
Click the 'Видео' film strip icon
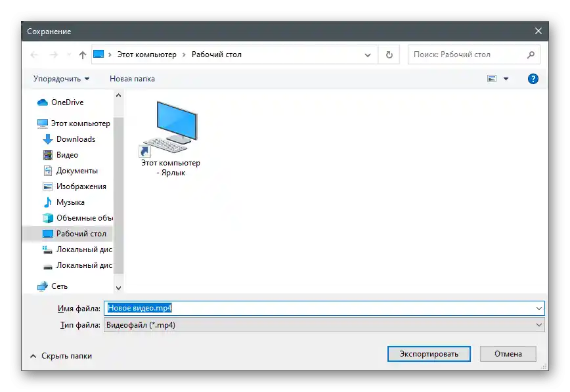coord(48,155)
